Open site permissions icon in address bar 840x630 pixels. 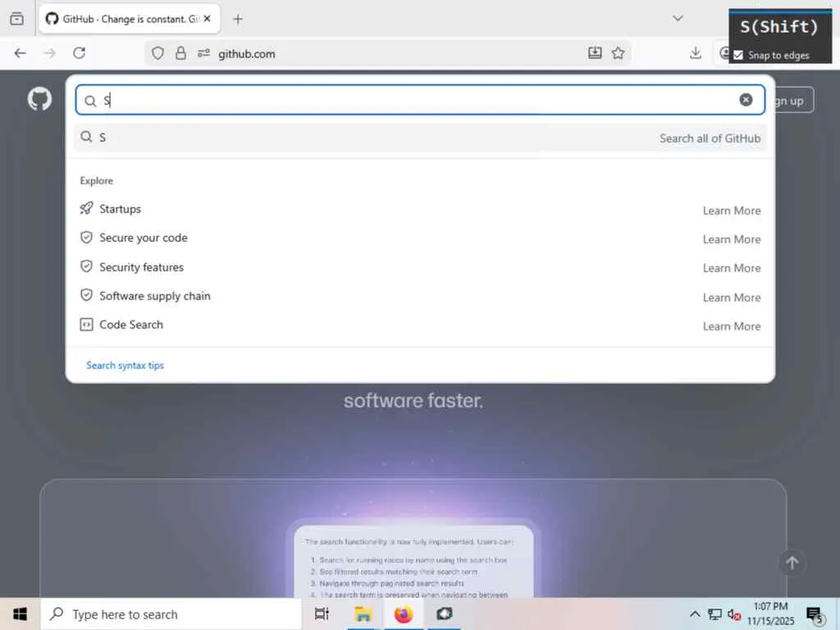click(x=203, y=53)
